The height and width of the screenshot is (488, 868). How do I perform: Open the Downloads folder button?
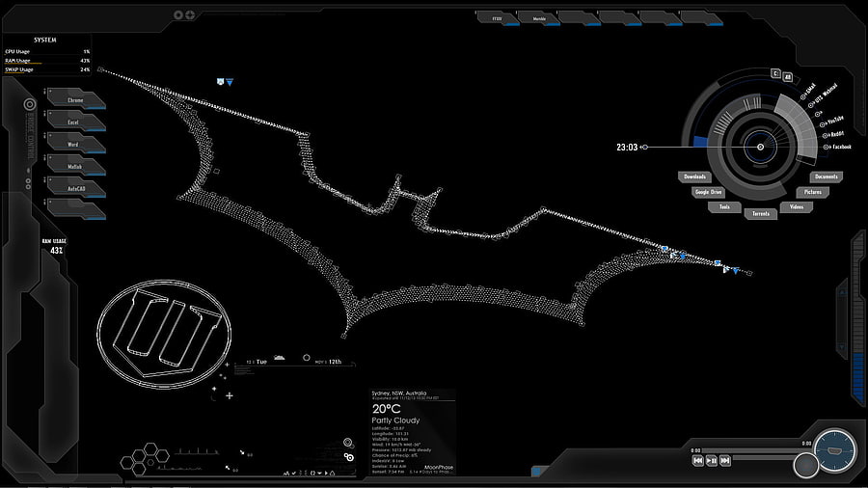pos(694,176)
